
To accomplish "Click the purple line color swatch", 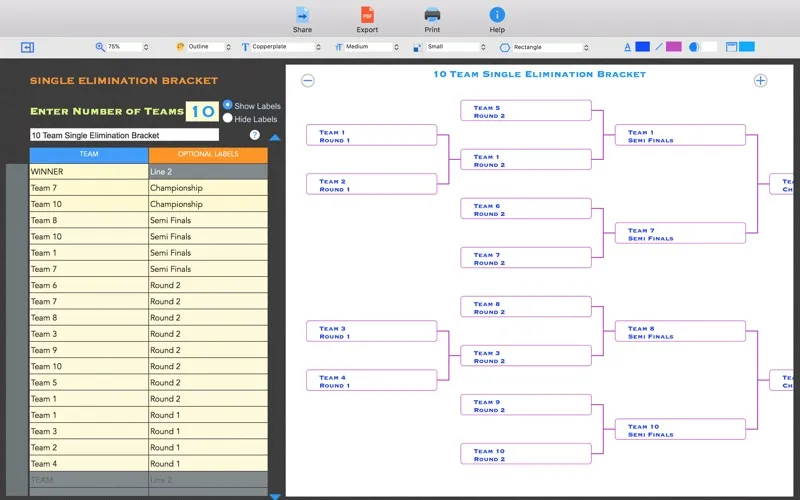I will (x=673, y=47).
